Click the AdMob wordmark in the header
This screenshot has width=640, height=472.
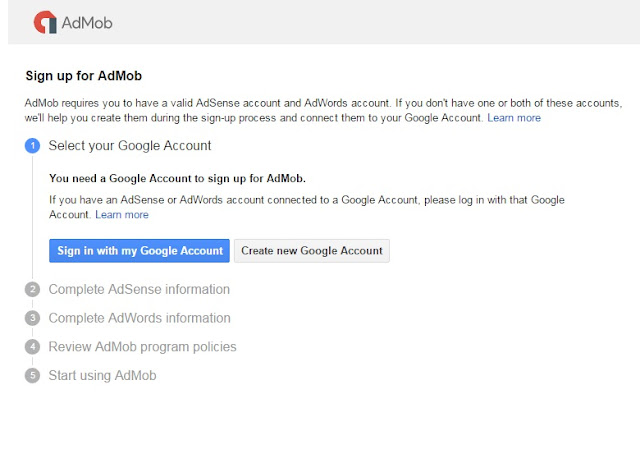(x=87, y=23)
